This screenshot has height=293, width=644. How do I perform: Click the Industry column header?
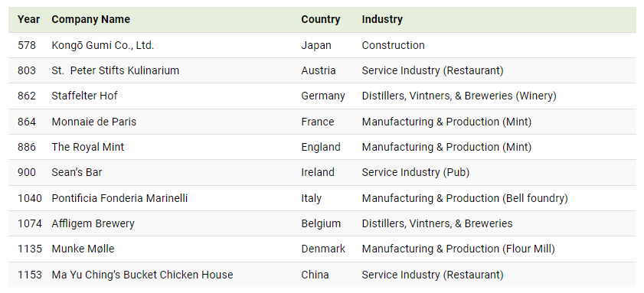pos(382,19)
